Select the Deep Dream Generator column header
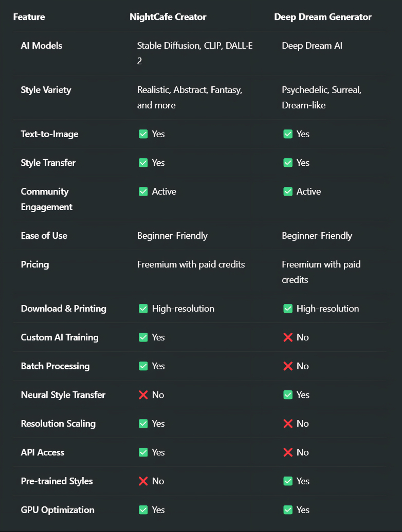The height and width of the screenshot is (532, 402). [323, 17]
